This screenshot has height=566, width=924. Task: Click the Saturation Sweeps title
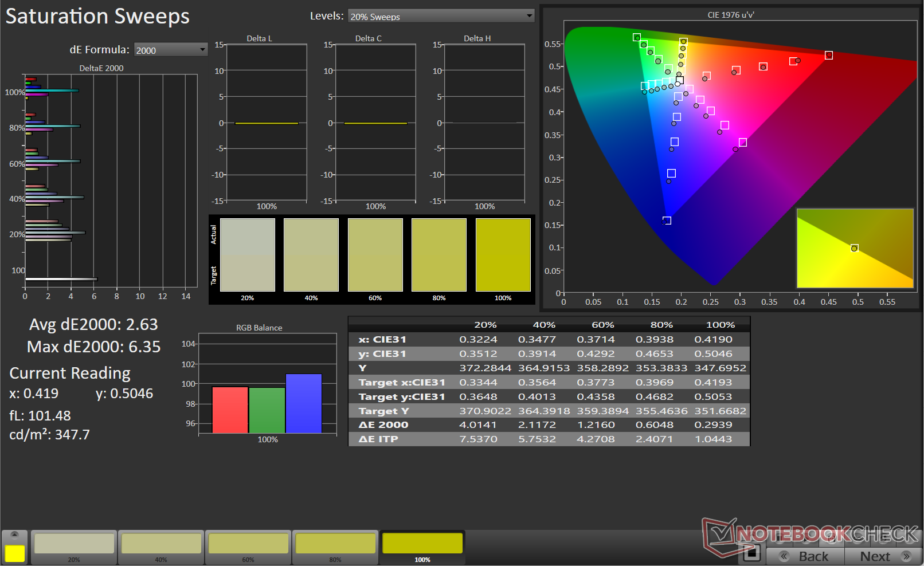point(97,16)
